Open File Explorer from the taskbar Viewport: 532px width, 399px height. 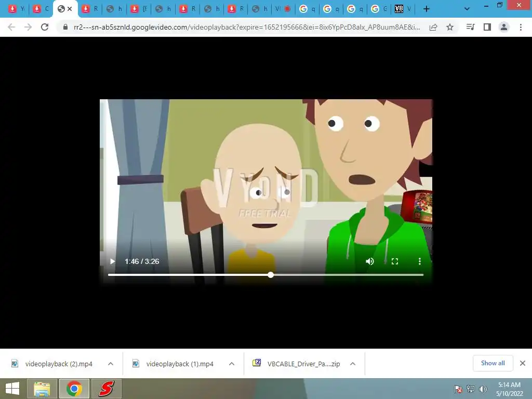(42, 389)
